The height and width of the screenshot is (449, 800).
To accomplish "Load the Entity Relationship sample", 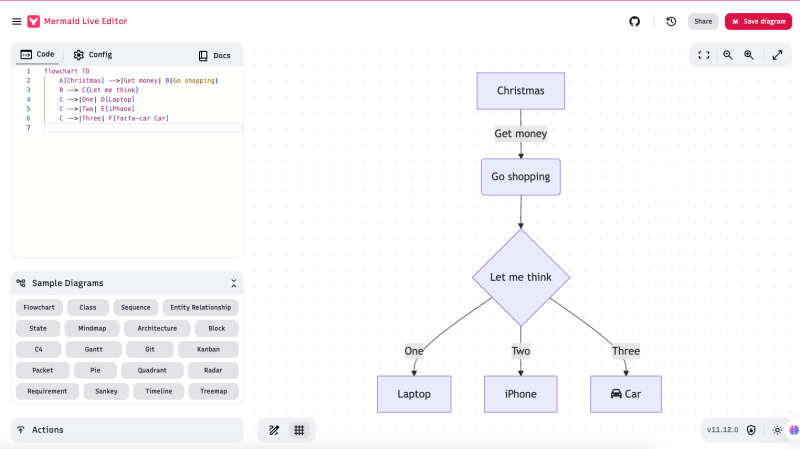I will pyautogui.click(x=201, y=307).
